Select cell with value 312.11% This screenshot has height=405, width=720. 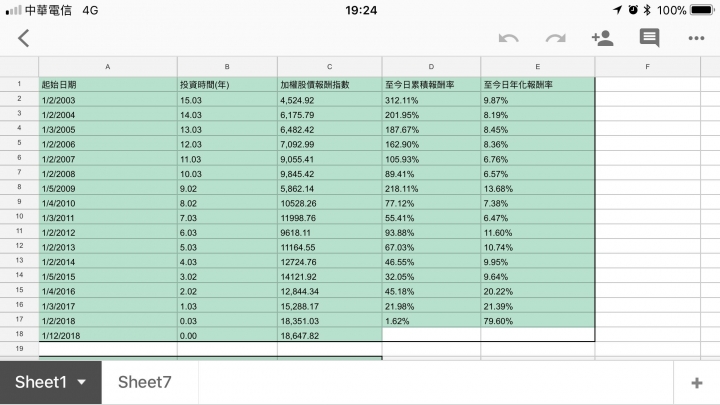tap(431, 99)
